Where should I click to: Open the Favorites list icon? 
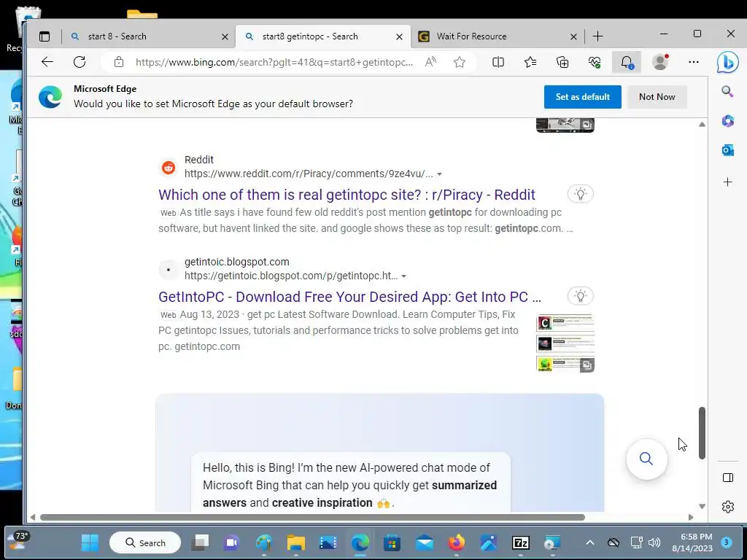[x=530, y=62]
